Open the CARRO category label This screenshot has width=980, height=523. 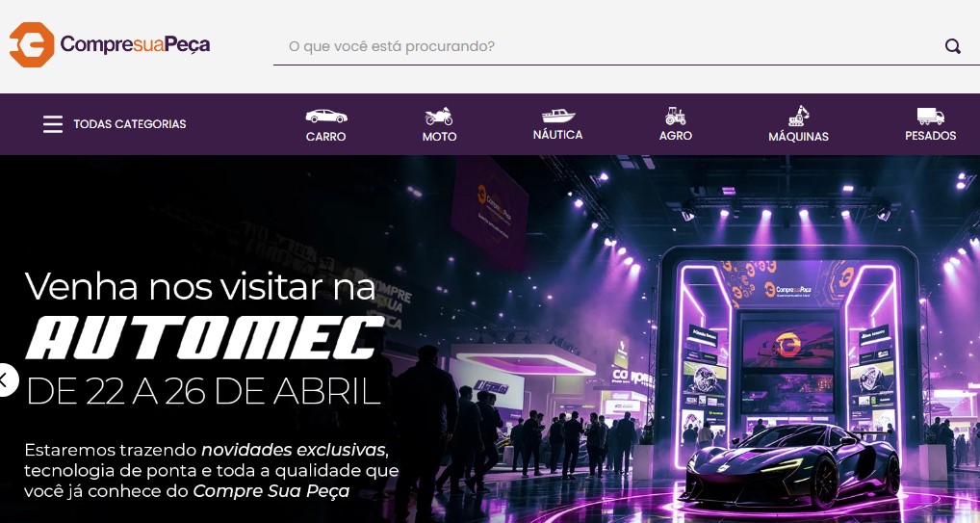pos(325,137)
